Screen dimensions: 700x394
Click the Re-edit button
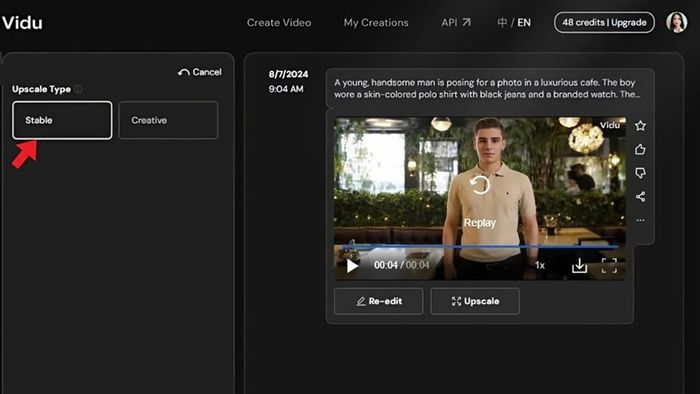tap(379, 301)
